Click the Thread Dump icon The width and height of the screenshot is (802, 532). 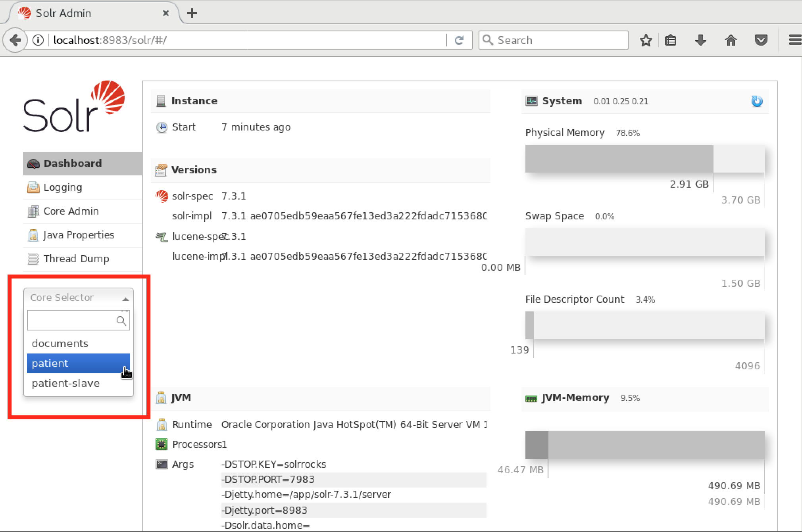(x=33, y=258)
